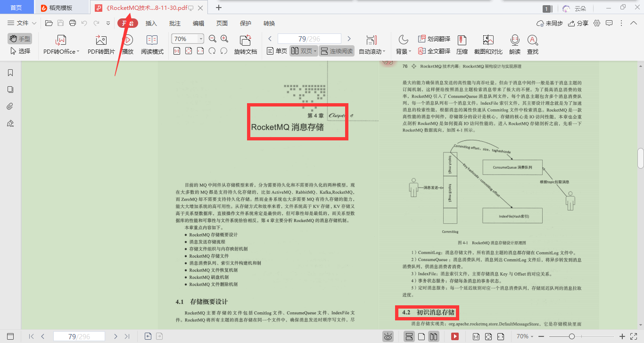Select the 手型 hand tool
This screenshot has height=343, width=644.
20,39
